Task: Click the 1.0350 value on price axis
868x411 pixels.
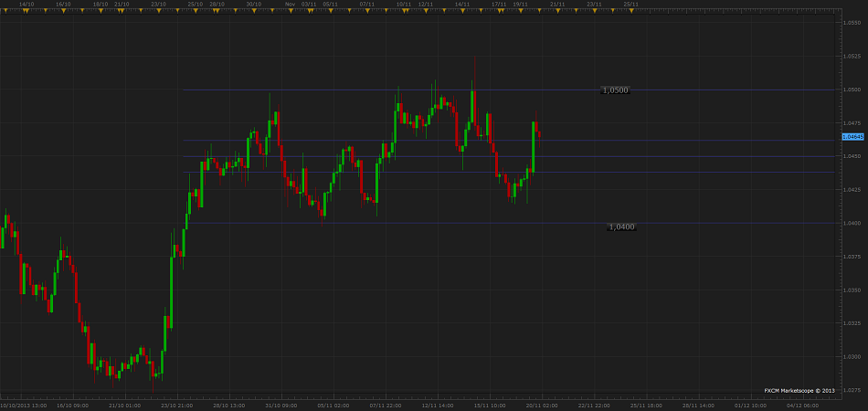Action: pos(852,290)
